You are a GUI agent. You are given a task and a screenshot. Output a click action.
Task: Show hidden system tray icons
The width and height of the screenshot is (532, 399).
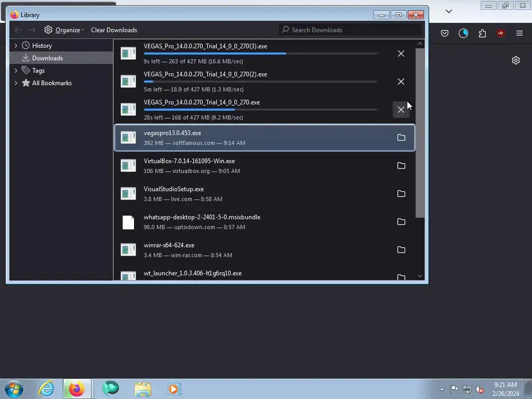pyautogui.click(x=442, y=389)
